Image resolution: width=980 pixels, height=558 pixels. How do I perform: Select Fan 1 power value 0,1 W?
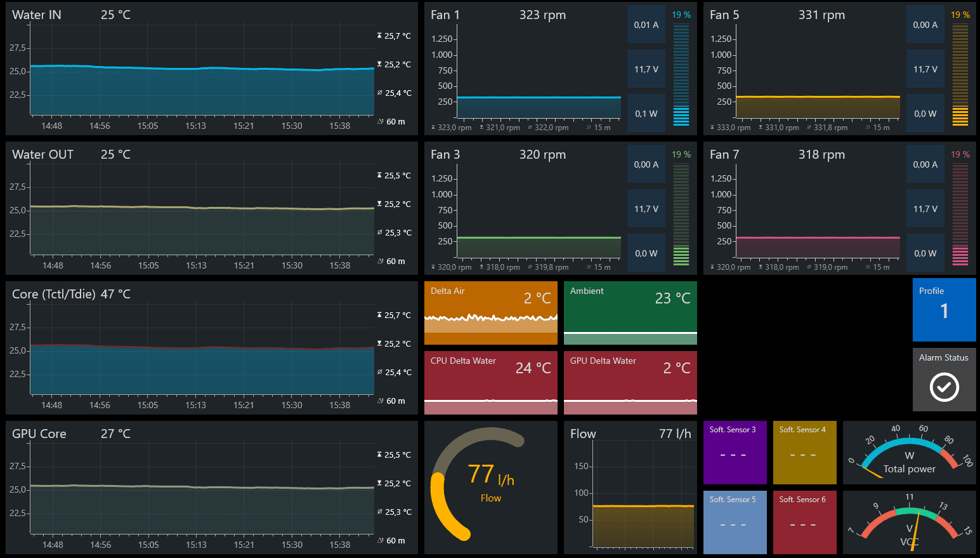[x=646, y=114]
